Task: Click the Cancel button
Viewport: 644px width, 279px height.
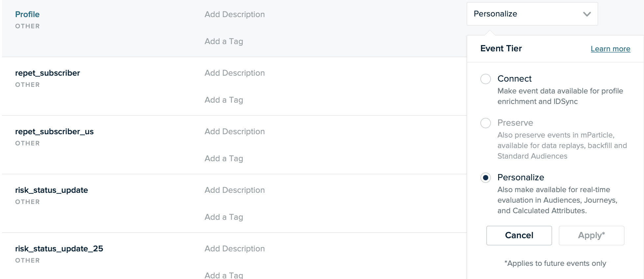Action: pos(519,235)
